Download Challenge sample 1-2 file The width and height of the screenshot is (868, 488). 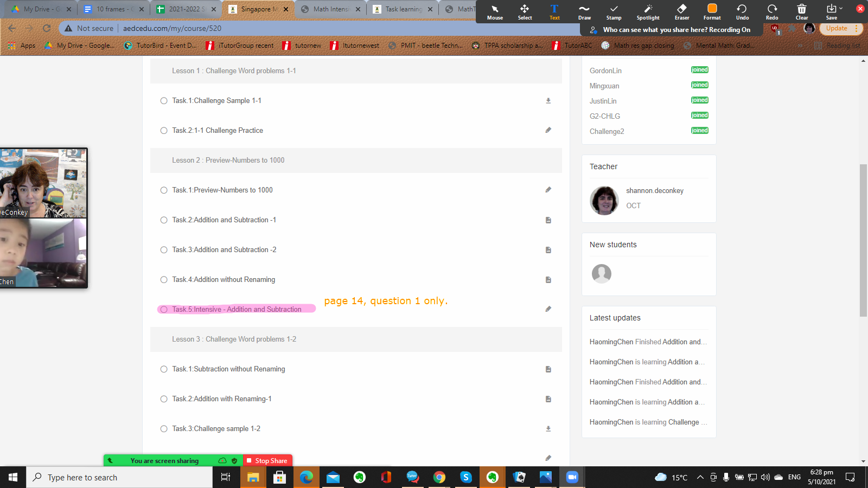point(548,429)
